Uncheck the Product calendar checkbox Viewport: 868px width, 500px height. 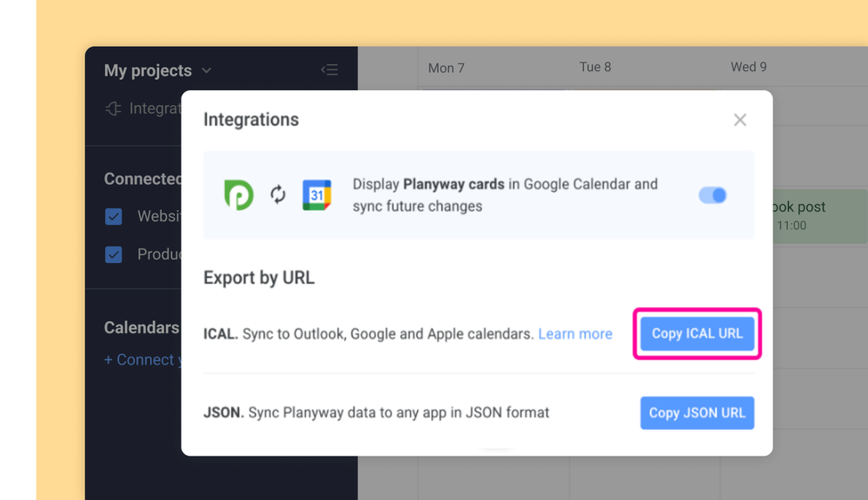pyautogui.click(x=114, y=253)
